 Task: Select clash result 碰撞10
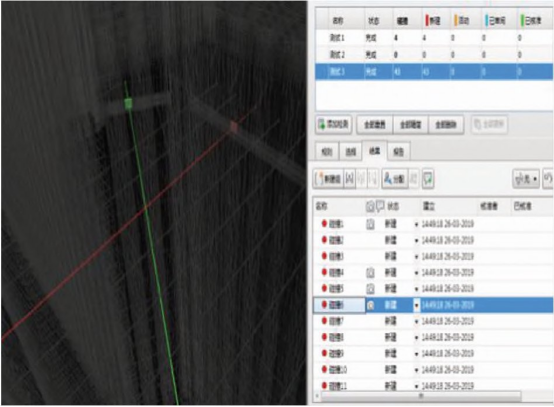pos(433,370)
